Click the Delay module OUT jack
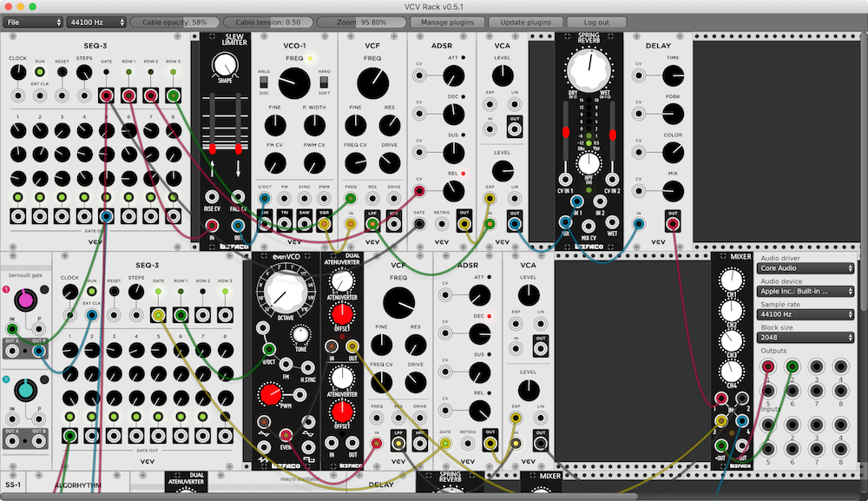Viewport: 868px width, 501px height. click(673, 224)
